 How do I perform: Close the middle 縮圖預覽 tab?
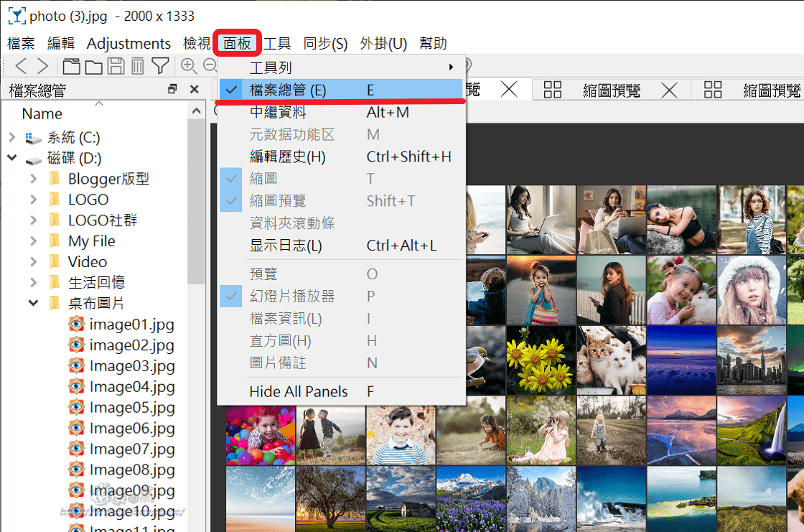[669, 90]
